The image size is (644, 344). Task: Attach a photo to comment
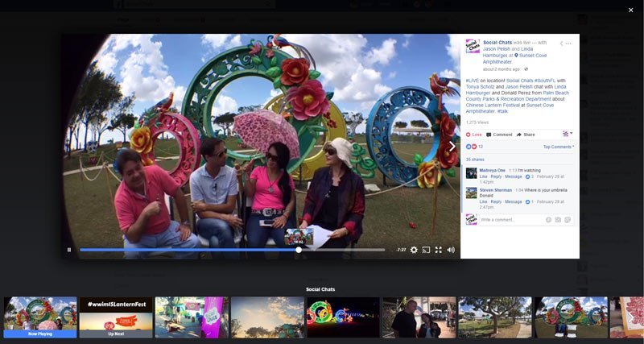558,220
